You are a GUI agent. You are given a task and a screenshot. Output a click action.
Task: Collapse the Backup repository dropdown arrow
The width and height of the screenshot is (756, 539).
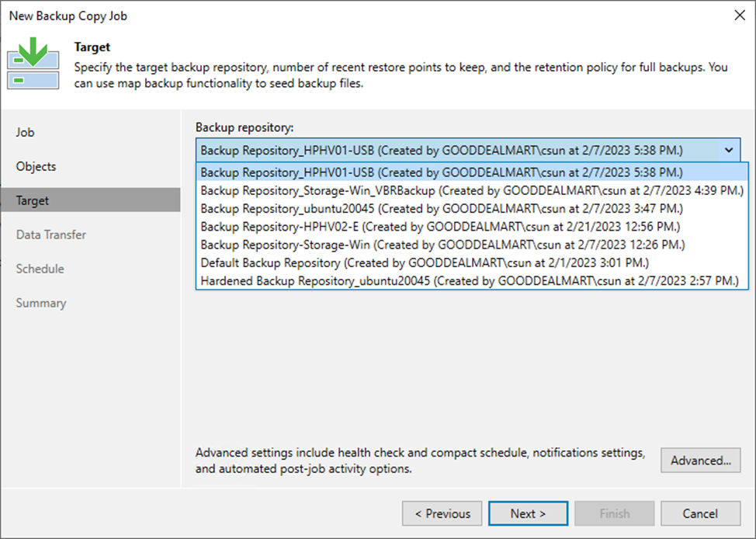click(728, 150)
